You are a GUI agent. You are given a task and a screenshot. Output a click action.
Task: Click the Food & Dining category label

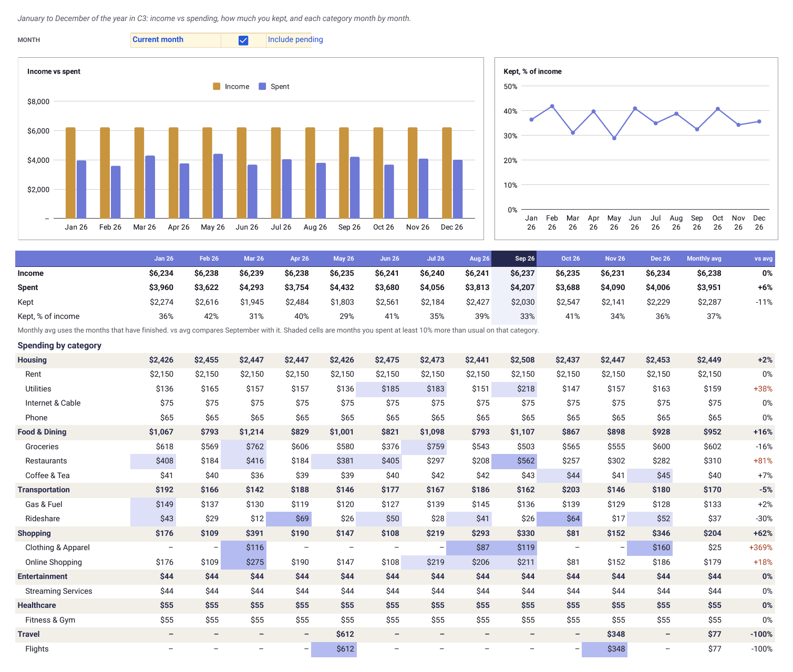(x=42, y=432)
